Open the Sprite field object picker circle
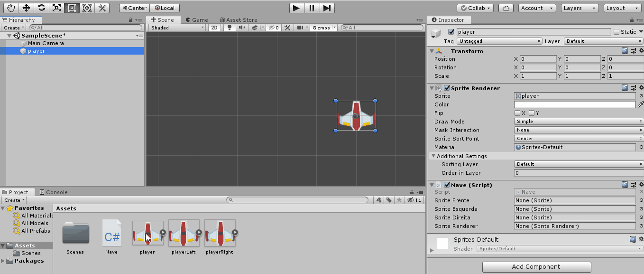644x274 pixels. tap(641, 96)
